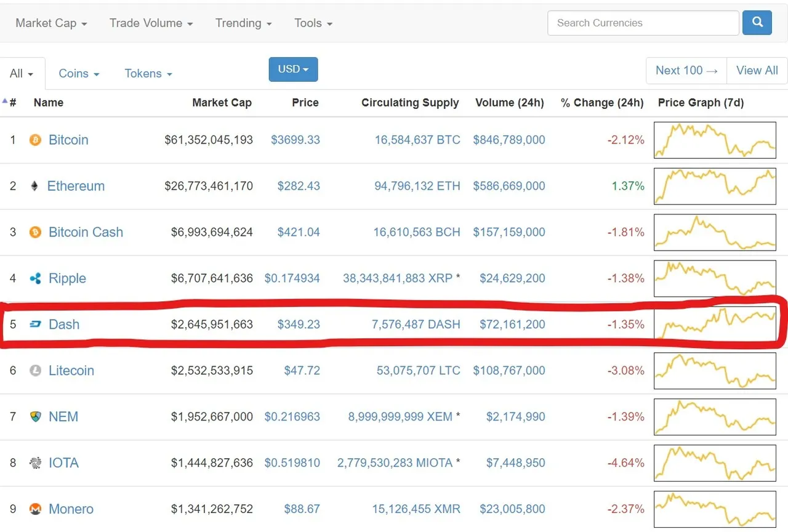Open the Tokens filter dropdown
Screen dimensions: 788x532
[x=148, y=73]
